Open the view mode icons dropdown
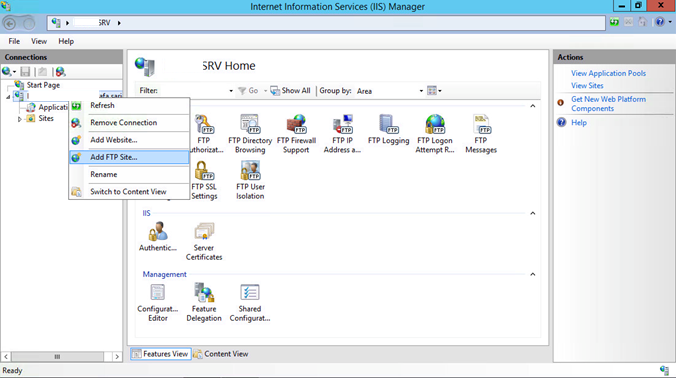Image resolution: width=676 pixels, height=378 pixels. (x=434, y=91)
